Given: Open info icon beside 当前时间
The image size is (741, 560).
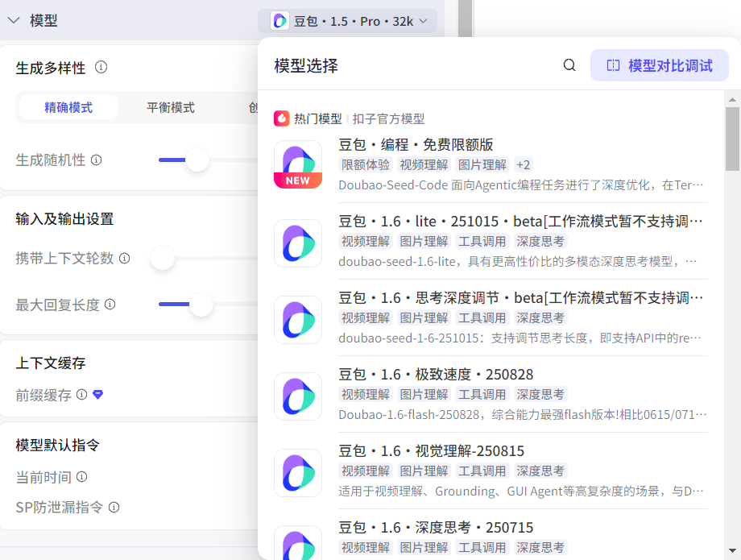Looking at the screenshot, I should (82, 477).
